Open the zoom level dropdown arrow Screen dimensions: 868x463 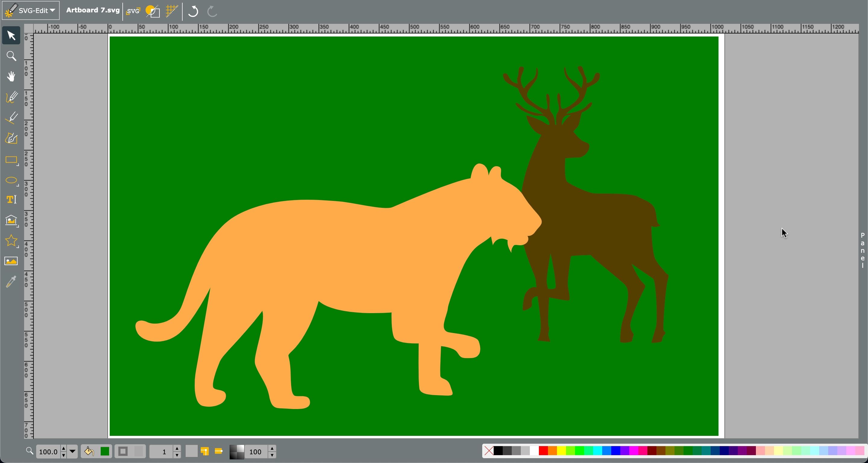(x=72, y=451)
